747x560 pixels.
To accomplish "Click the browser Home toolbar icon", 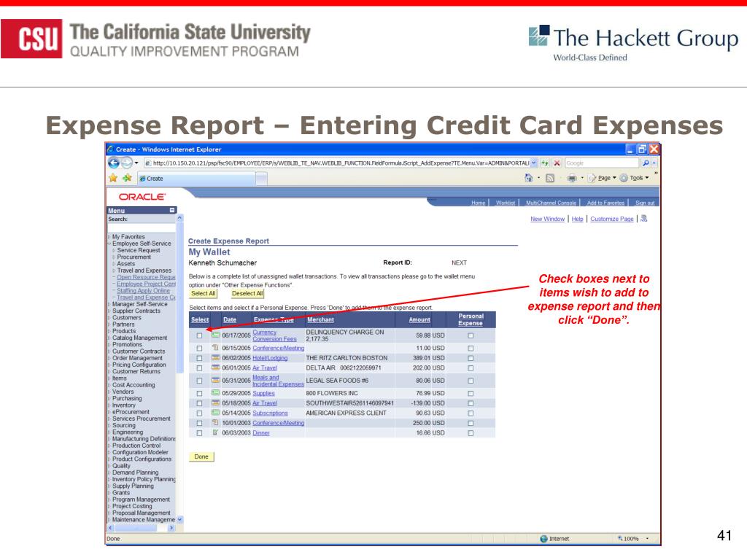I will click(528, 178).
